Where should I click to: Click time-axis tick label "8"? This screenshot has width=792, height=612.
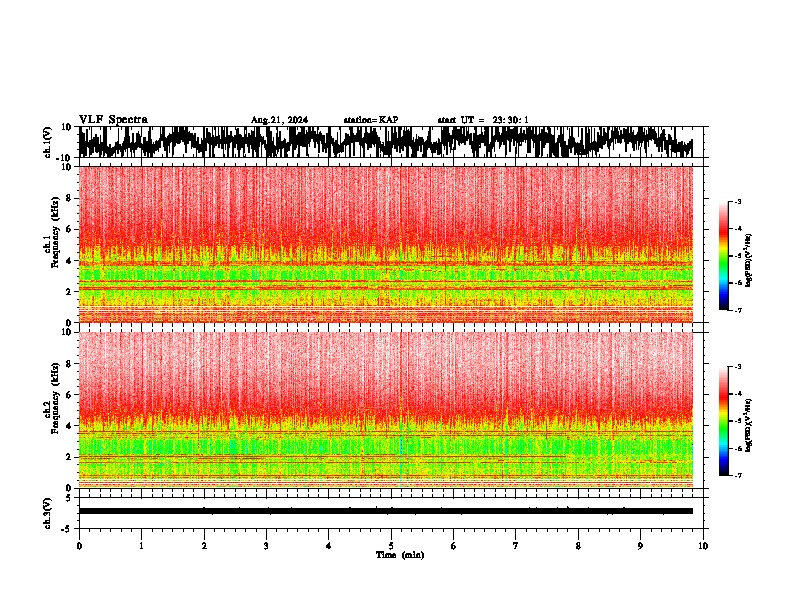[x=578, y=546]
